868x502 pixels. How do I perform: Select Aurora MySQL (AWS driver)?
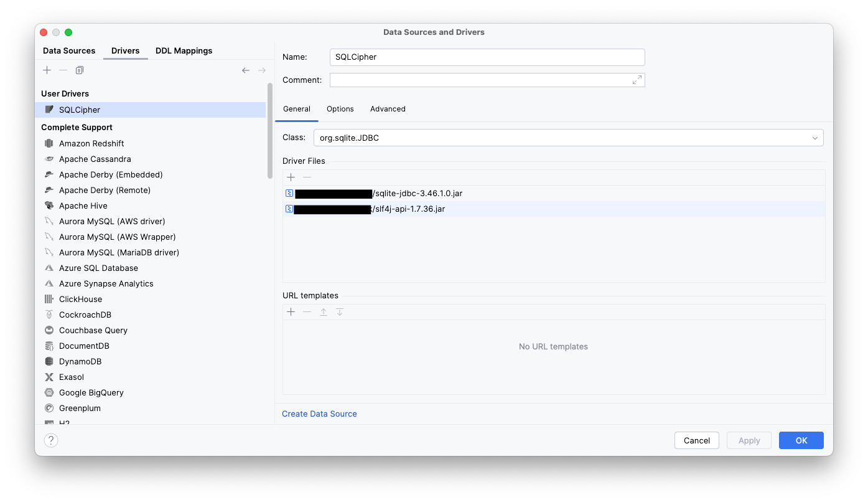tap(151, 221)
